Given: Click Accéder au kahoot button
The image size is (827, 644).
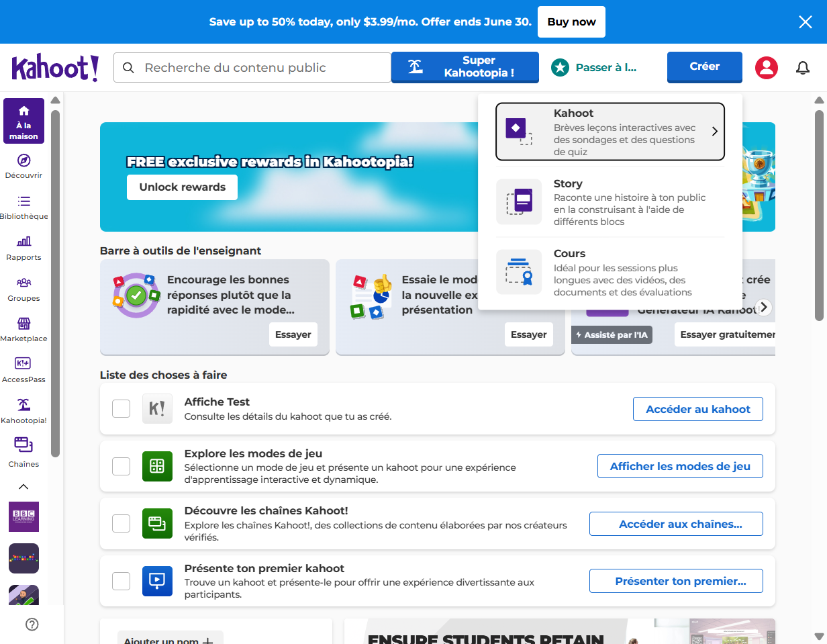Looking at the screenshot, I should pyautogui.click(x=698, y=409).
